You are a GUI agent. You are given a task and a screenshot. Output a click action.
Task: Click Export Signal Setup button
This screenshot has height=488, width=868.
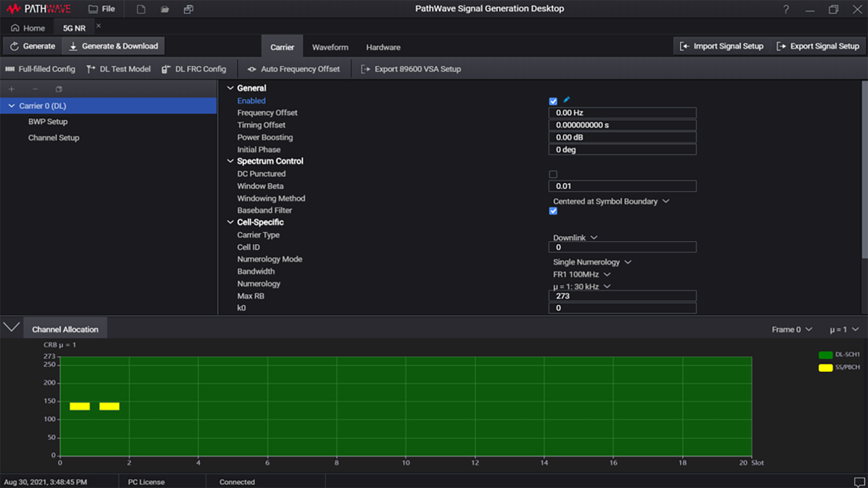coord(818,46)
